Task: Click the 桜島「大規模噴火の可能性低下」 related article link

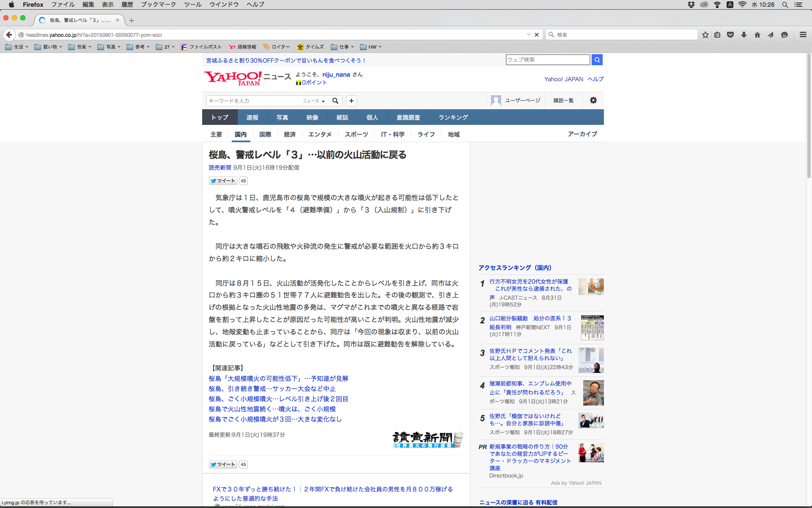Action: click(278, 378)
